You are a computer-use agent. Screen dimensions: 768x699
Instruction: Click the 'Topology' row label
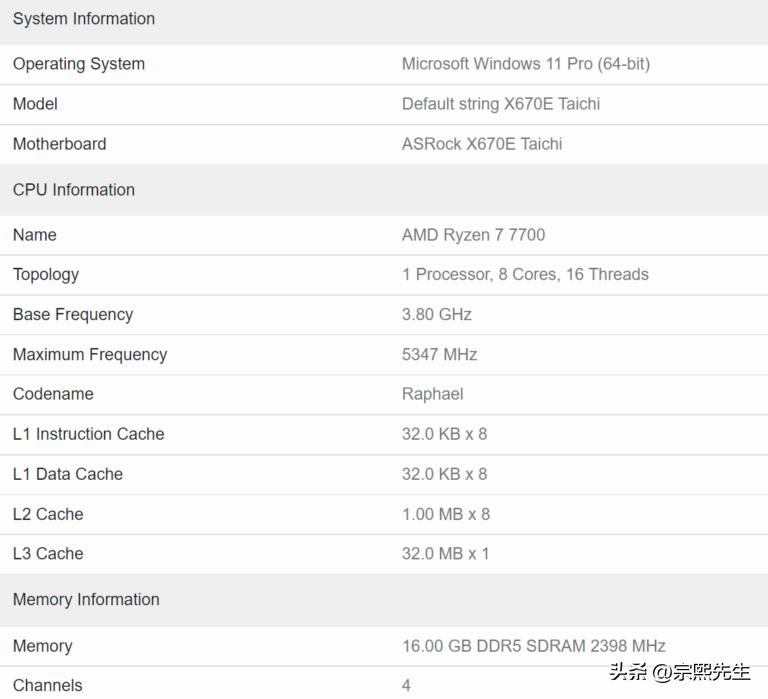click(46, 275)
